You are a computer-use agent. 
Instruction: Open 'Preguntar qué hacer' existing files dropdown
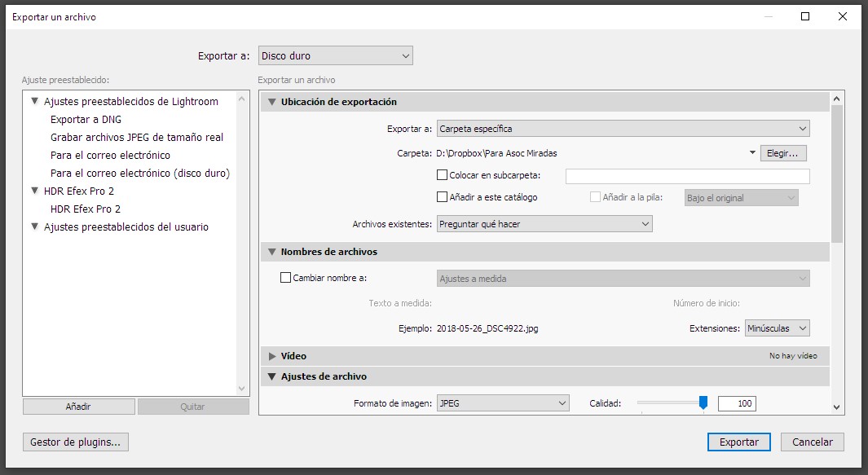click(544, 224)
